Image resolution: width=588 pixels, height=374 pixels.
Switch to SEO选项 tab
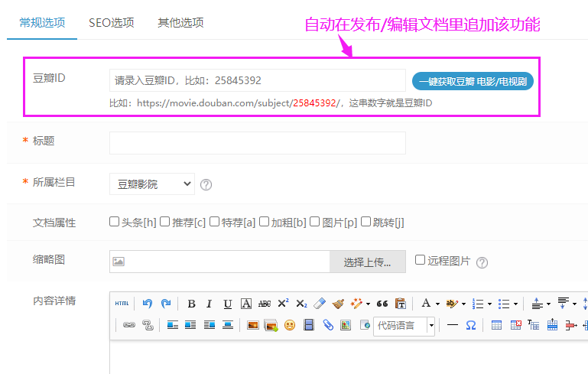pyautogui.click(x=112, y=22)
